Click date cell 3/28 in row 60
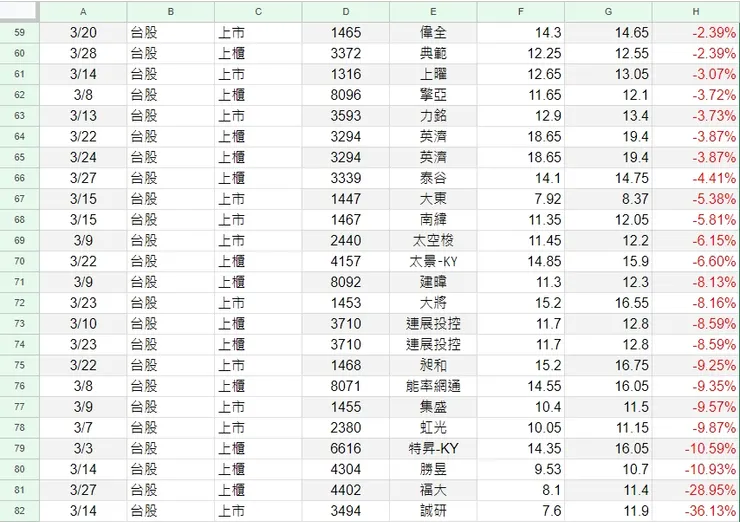 coord(83,53)
